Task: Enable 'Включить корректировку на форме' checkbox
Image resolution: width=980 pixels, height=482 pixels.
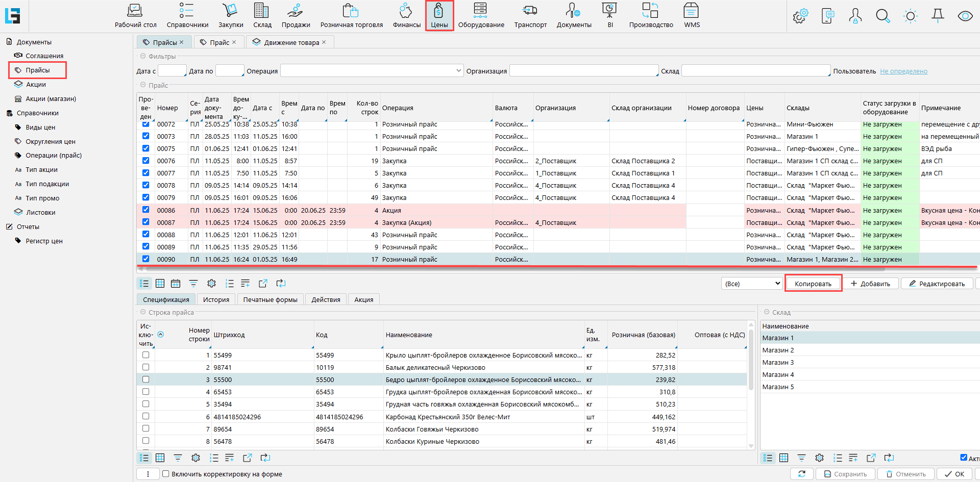Action: click(166, 474)
